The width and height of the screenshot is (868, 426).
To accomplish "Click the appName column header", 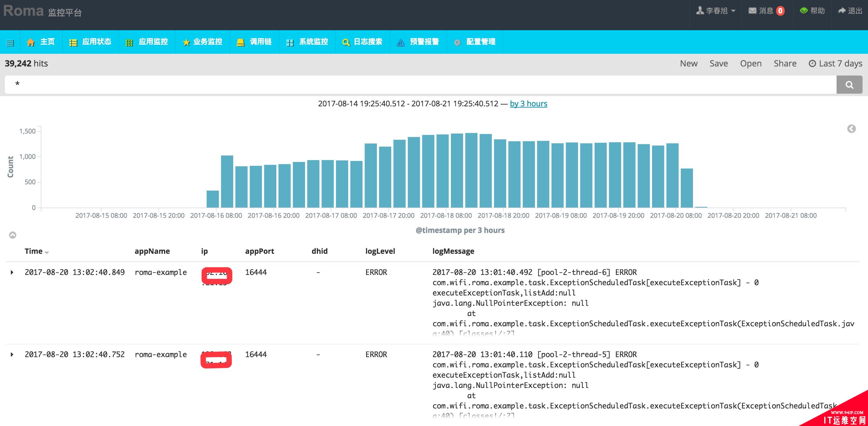I will [152, 251].
